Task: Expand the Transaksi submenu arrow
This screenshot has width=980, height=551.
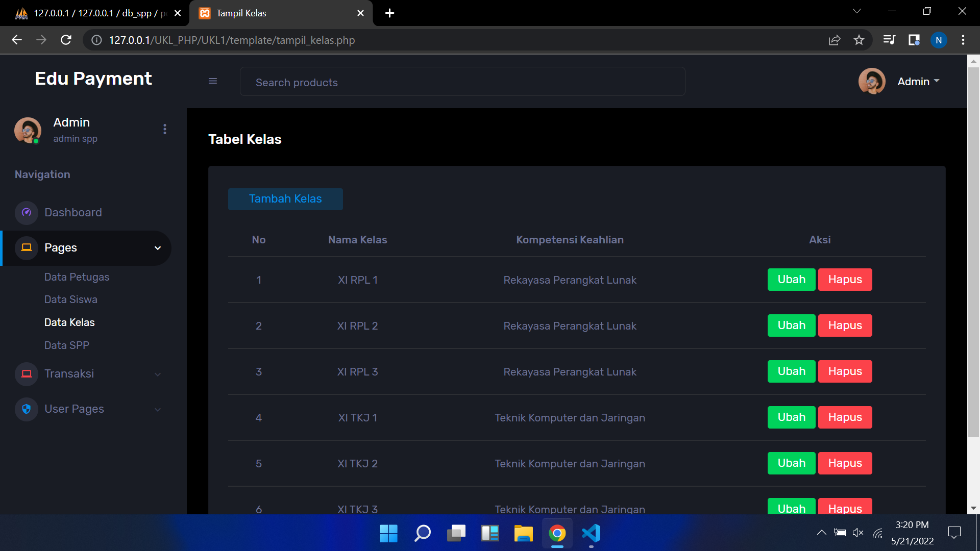Action: [x=158, y=374]
